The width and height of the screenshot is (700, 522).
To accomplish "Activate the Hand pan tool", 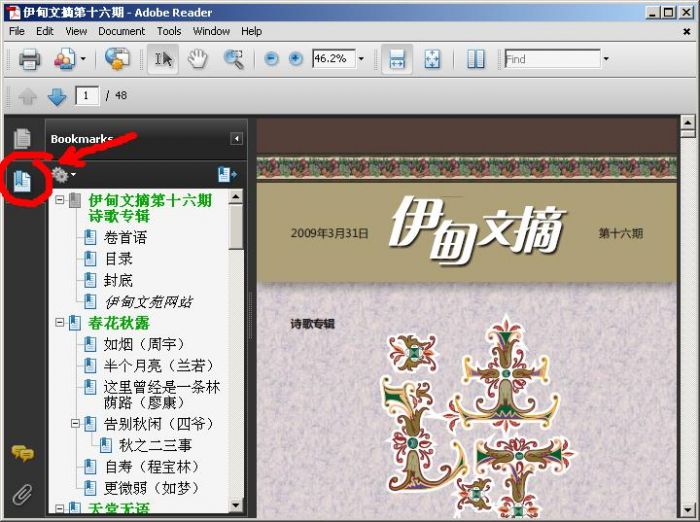I will pyautogui.click(x=197, y=59).
